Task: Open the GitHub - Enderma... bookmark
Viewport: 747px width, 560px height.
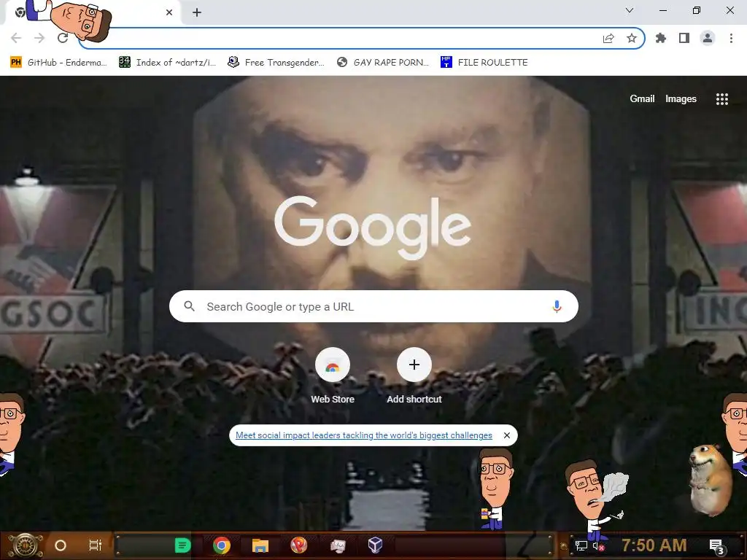Action: coord(58,63)
